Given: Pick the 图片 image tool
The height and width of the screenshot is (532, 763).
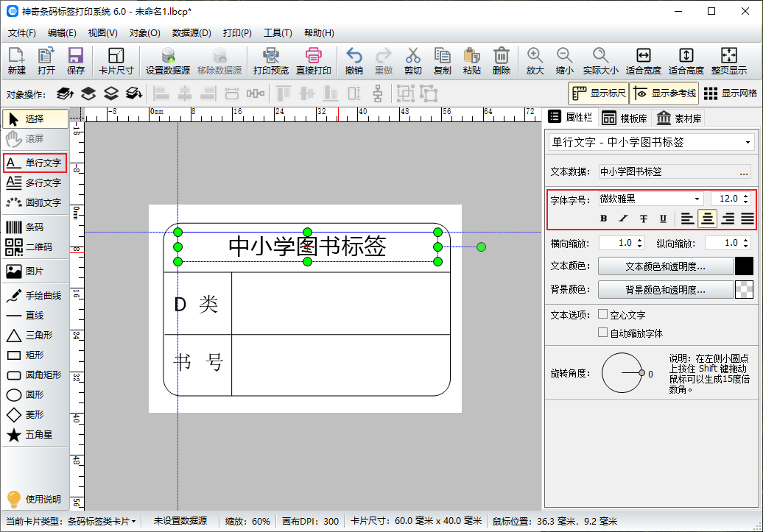Looking at the screenshot, I should click(35, 272).
